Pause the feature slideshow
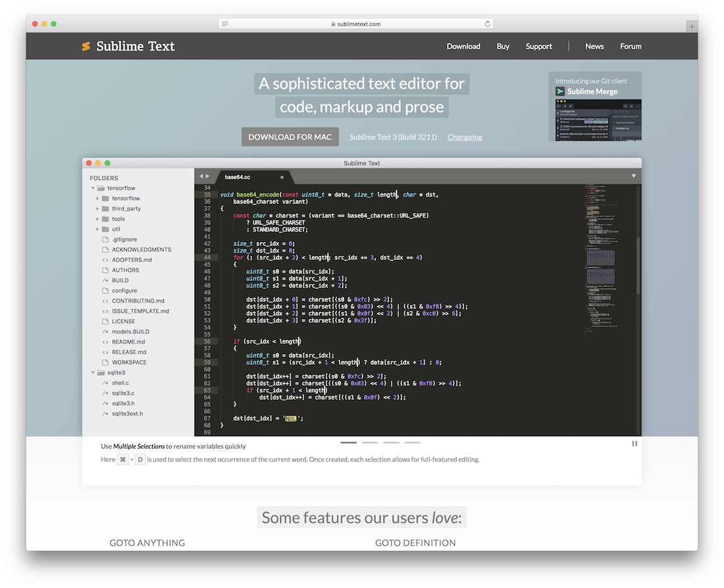The height and width of the screenshot is (588, 724). click(x=634, y=443)
